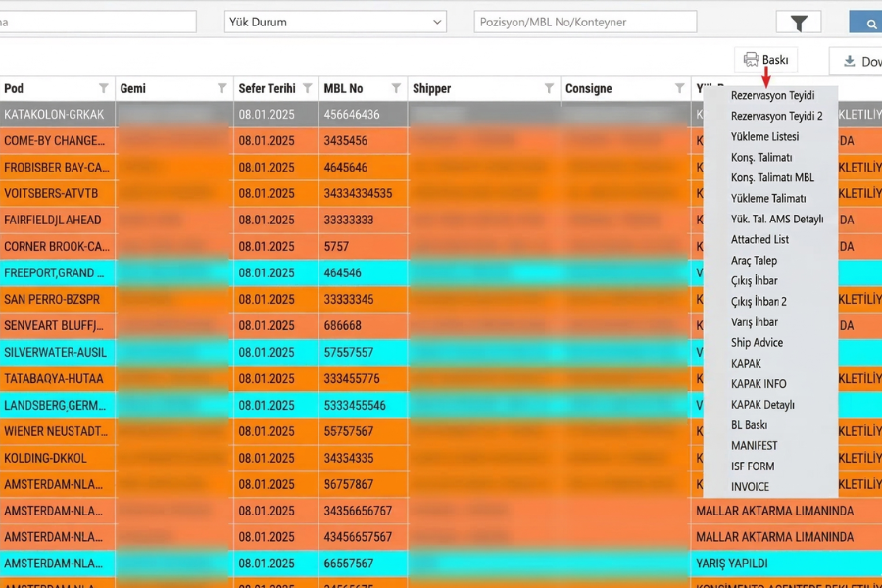Select Attached List in the menu

(759, 240)
